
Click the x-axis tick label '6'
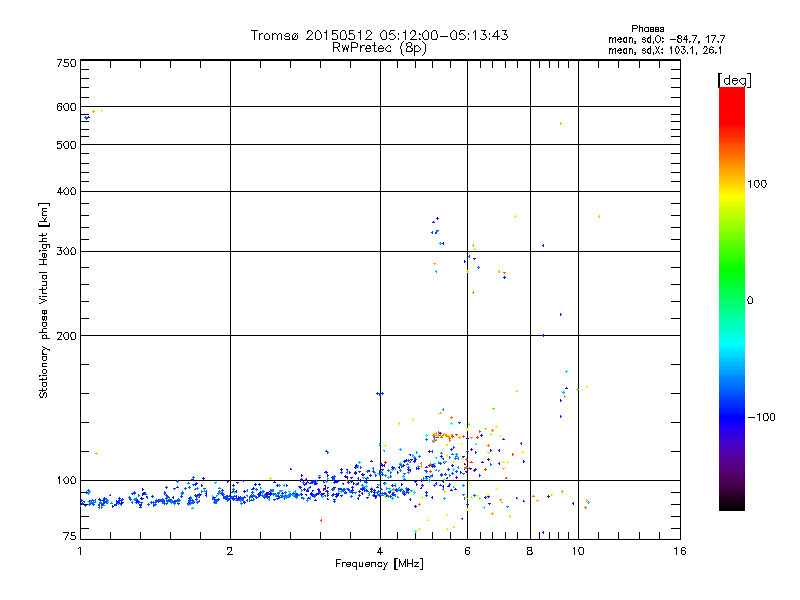[x=467, y=551]
